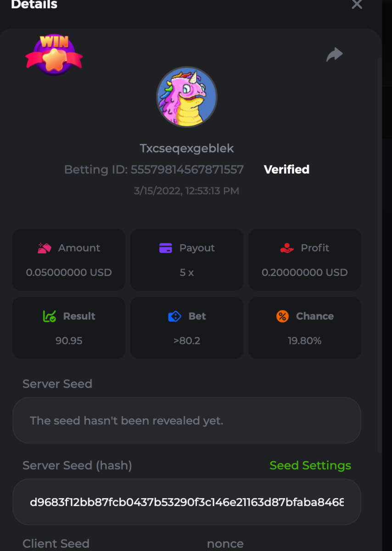This screenshot has width=392, height=551.
Task: Click the red Profit hand icon
Action: 287,248
